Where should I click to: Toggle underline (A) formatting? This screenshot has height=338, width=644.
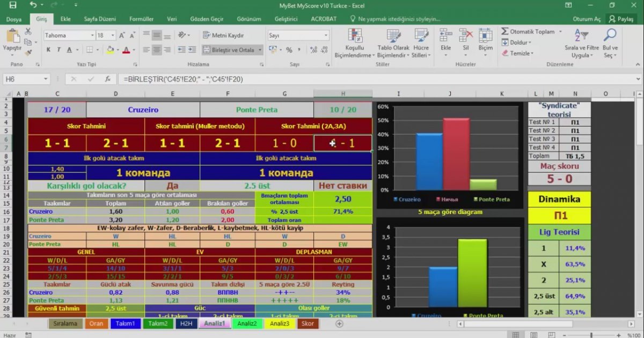[69, 50]
